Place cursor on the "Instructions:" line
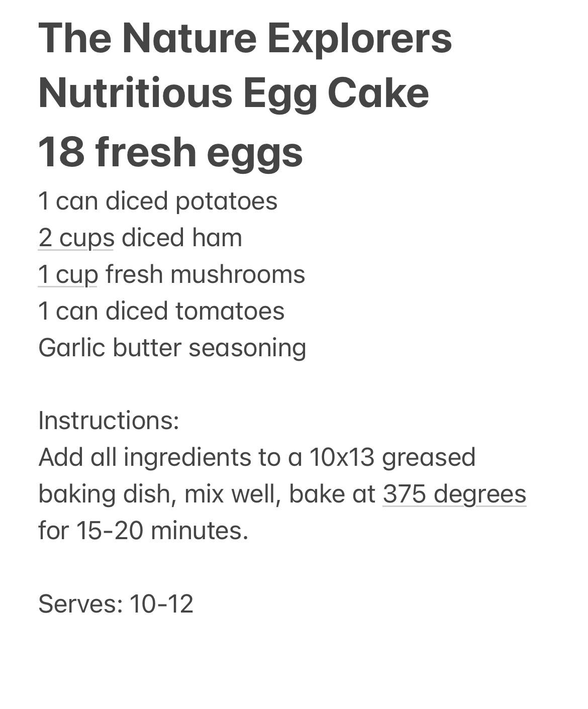The image size is (588, 709). (109, 420)
